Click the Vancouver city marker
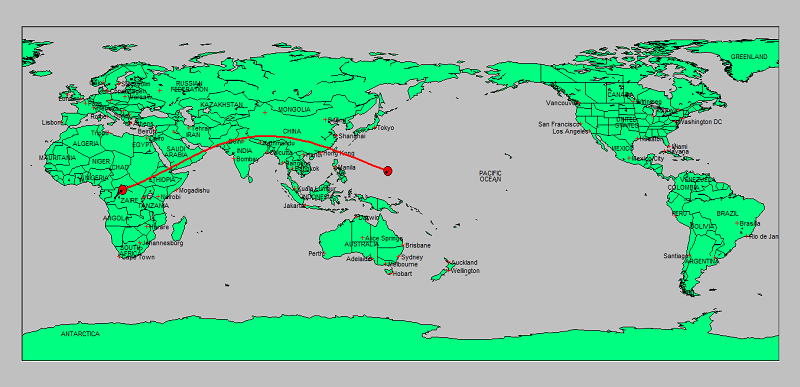This screenshot has height=387, width=800. [x=578, y=103]
